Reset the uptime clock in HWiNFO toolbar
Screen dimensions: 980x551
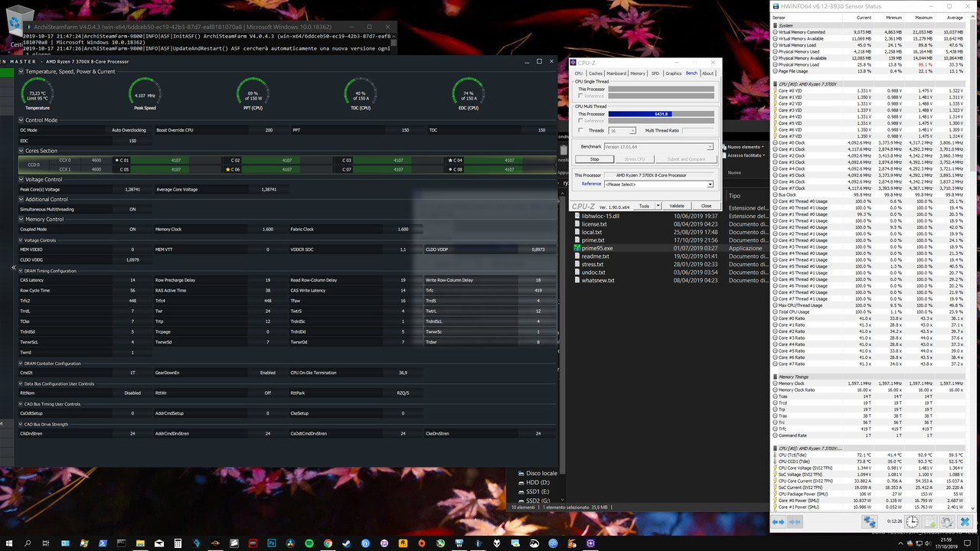912,523
